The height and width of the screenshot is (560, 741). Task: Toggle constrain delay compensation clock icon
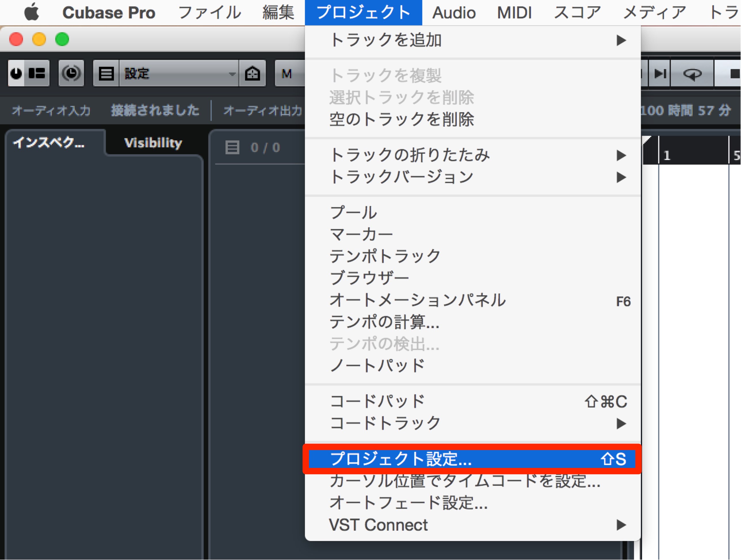click(x=71, y=73)
